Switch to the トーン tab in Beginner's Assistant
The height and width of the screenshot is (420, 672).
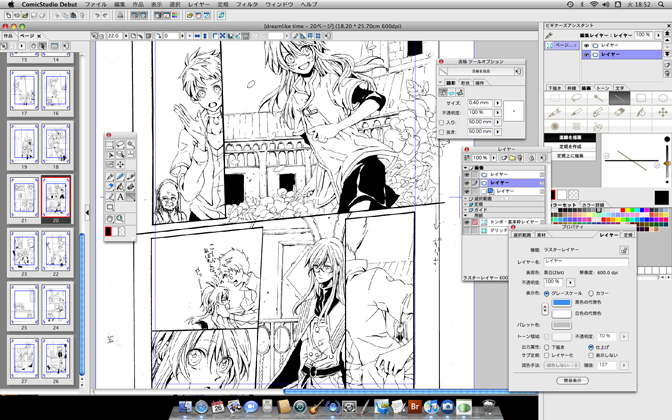tap(603, 88)
